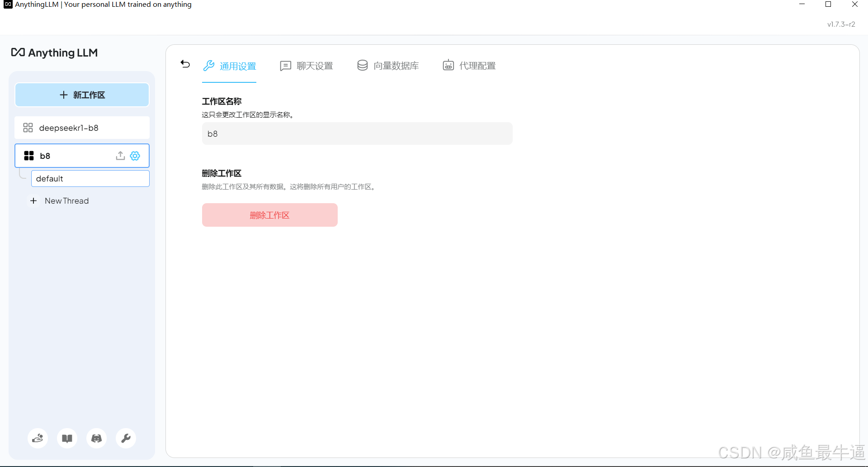
Task: Open the Discord icon in sidebar footer
Action: click(x=97, y=438)
